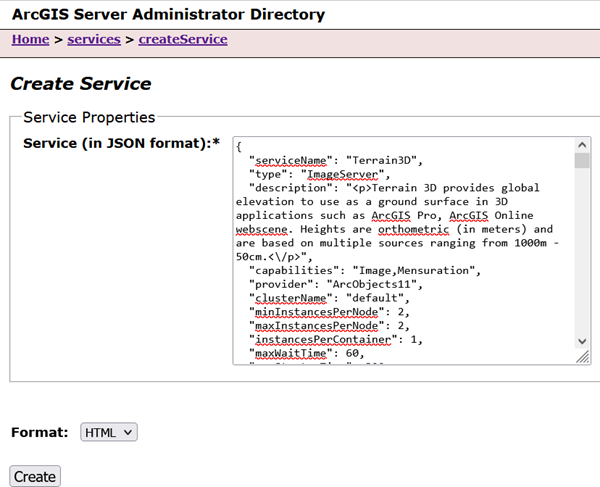Click the Service (in JSON format) label
600x487 pixels.
pos(121,143)
